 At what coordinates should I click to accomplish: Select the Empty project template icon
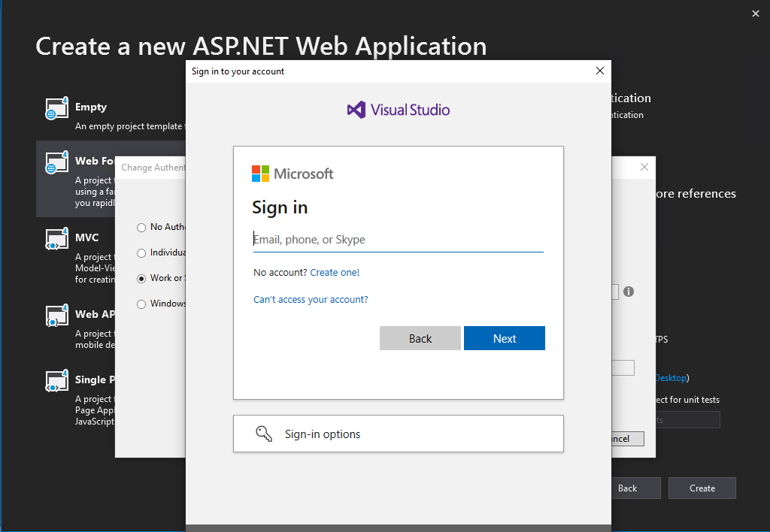click(57, 108)
